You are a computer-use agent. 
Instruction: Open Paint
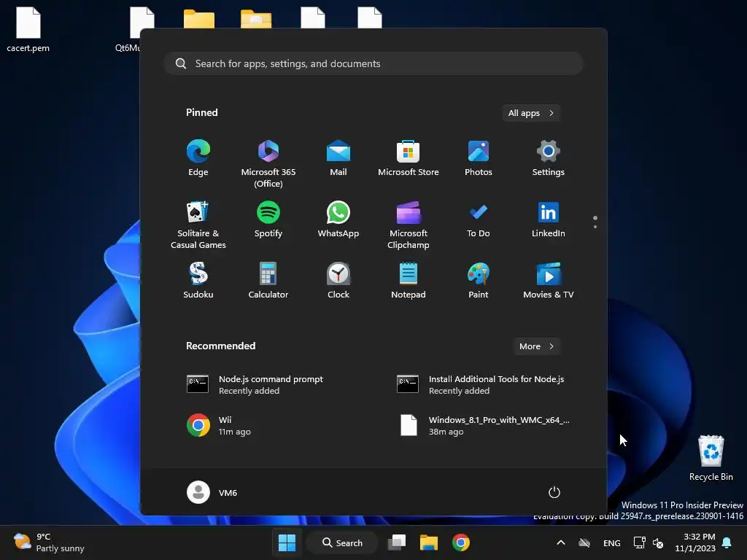click(479, 280)
